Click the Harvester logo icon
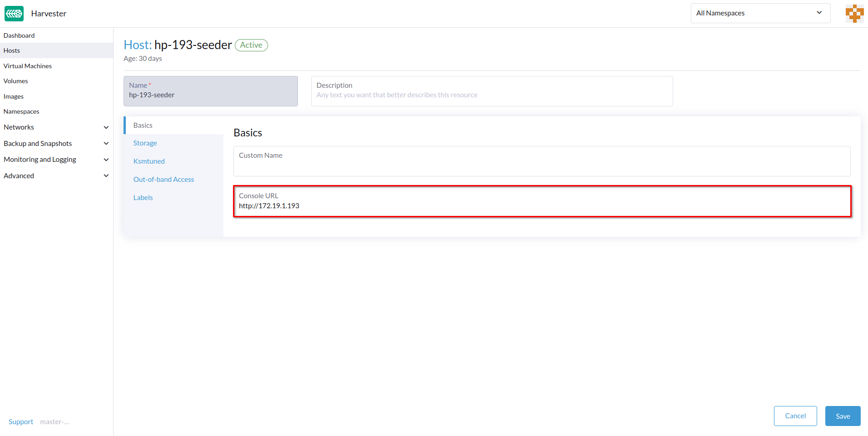The image size is (868, 436). point(14,13)
